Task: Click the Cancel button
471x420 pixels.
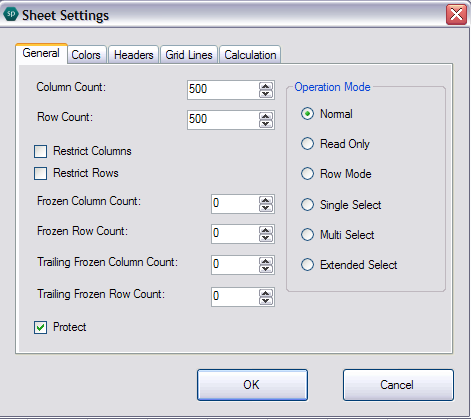Action: [x=398, y=385]
